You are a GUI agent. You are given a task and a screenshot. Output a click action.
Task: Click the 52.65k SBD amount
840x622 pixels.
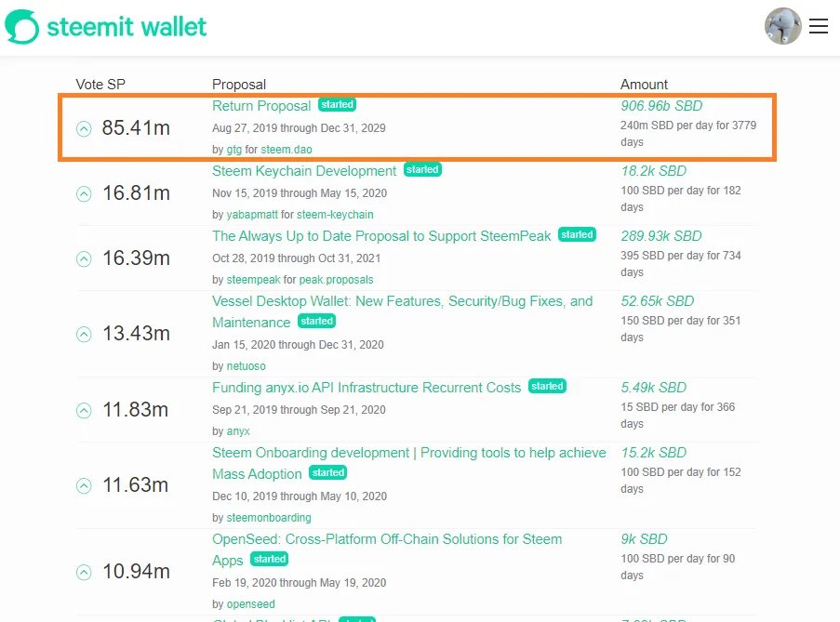tap(658, 301)
